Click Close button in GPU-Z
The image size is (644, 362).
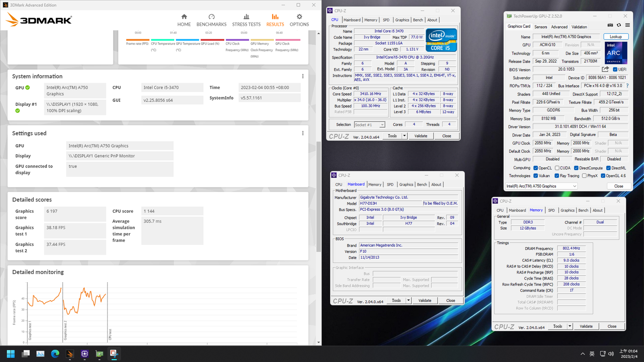[x=619, y=186]
